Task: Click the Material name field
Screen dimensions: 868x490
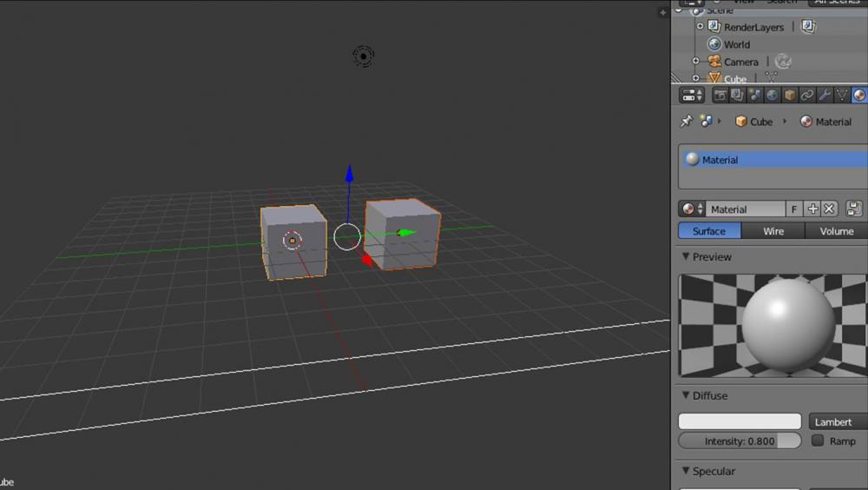Action: click(x=745, y=209)
